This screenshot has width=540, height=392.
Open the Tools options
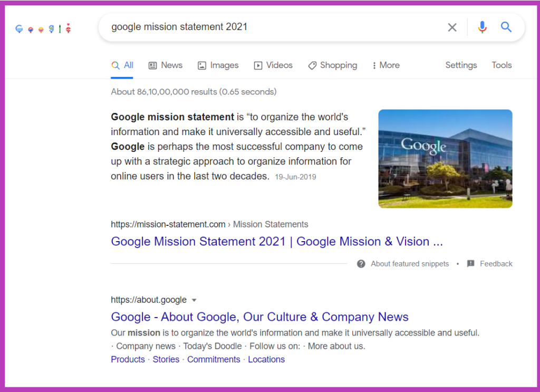(501, 65)
